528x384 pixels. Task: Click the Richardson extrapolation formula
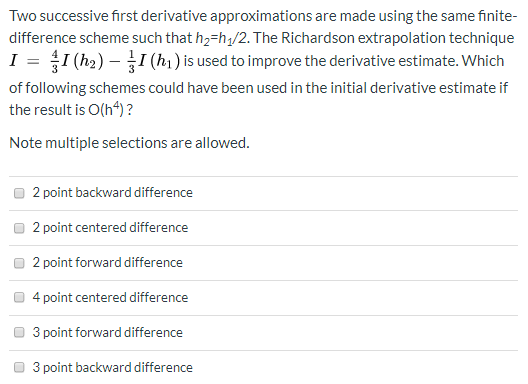coord(95,61)
